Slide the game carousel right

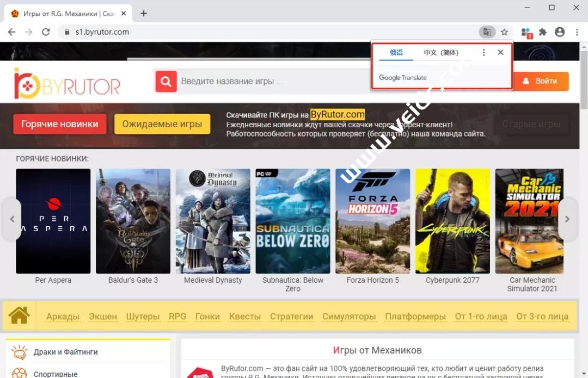click(x=567, y=219)
